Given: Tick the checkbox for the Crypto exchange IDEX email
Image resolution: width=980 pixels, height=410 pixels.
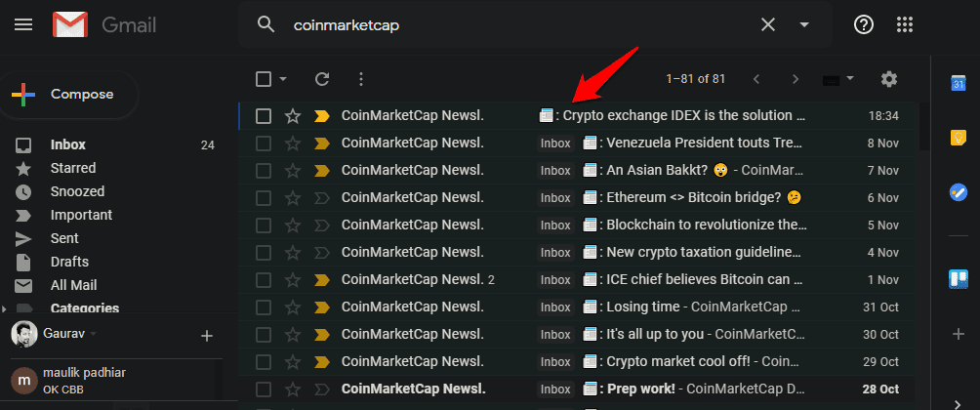Looking at the screenshot, I should [x=264, y=116].
